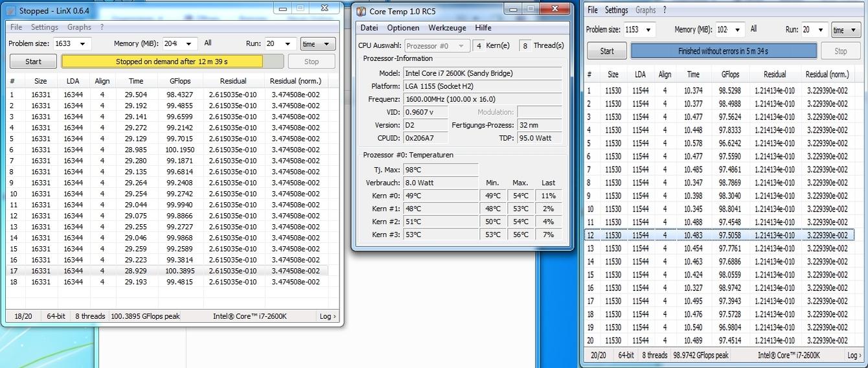
Task: Open the time mode dropdown in right LinX
Action: pos(846,30)
